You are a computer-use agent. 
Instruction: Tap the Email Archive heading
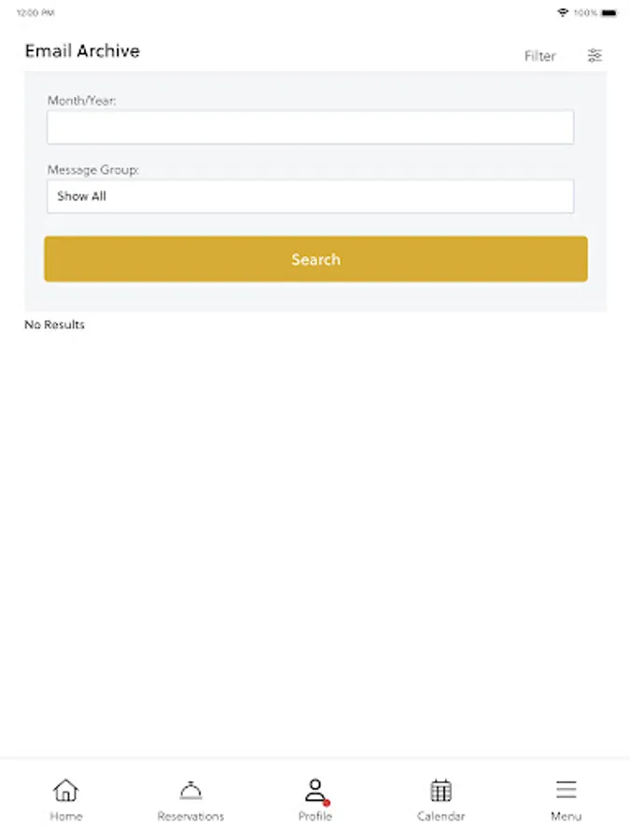click(x=82, y=51)
